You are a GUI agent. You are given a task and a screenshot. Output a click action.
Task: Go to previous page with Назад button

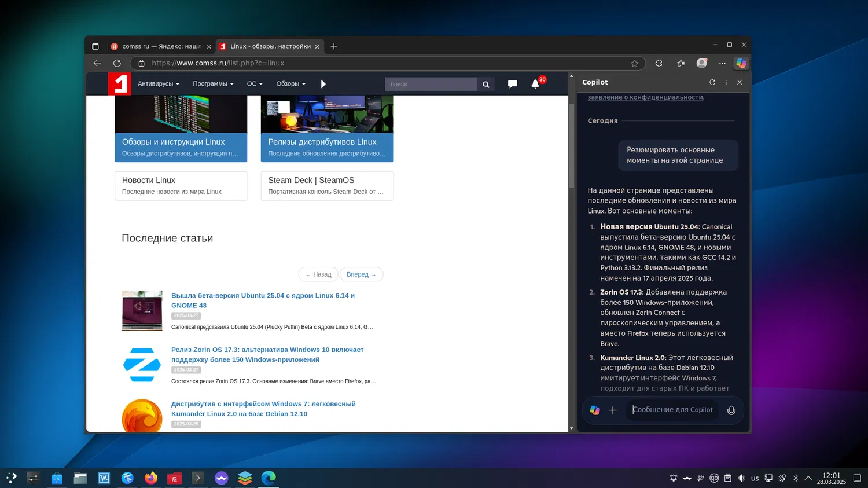pyautogui.click(x=318, y=274)
